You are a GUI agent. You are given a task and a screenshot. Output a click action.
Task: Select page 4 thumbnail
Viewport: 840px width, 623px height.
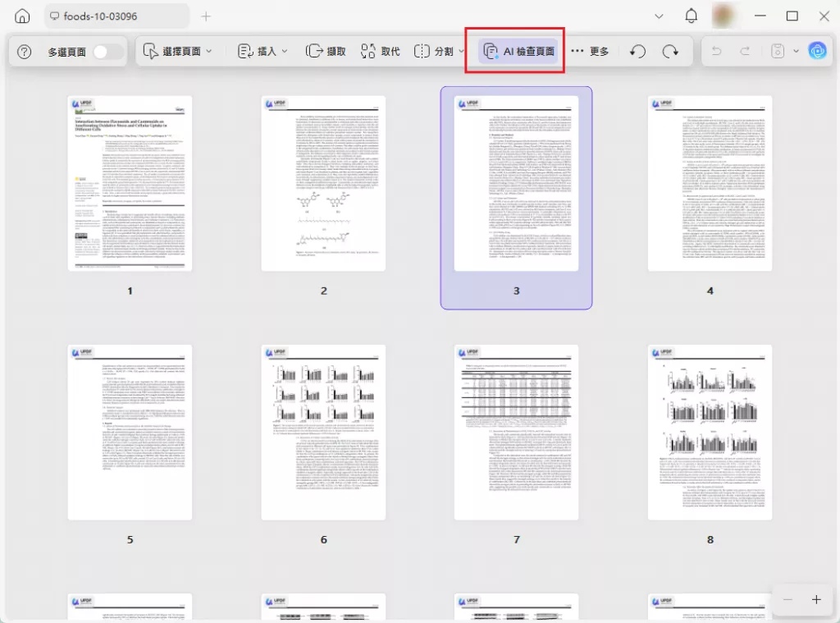pos(710,183)
